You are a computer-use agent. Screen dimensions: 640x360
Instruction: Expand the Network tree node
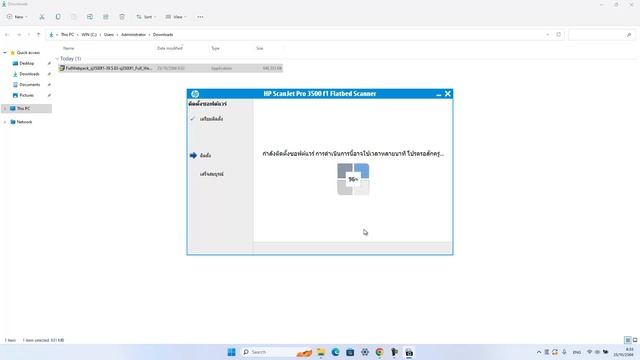pyautogui.click(x=5, y=122)
